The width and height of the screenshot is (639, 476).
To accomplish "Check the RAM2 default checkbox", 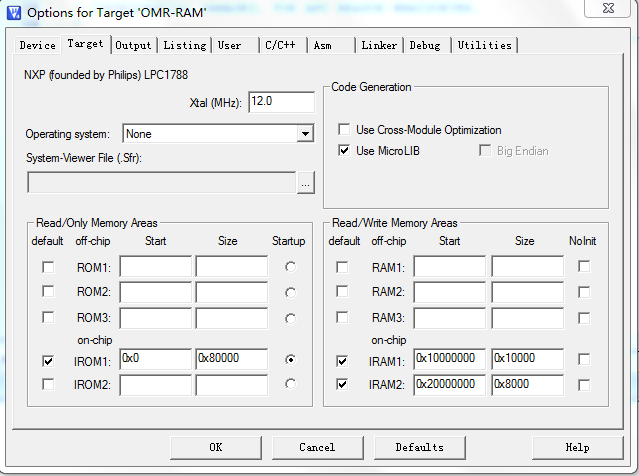I will 342,291.
